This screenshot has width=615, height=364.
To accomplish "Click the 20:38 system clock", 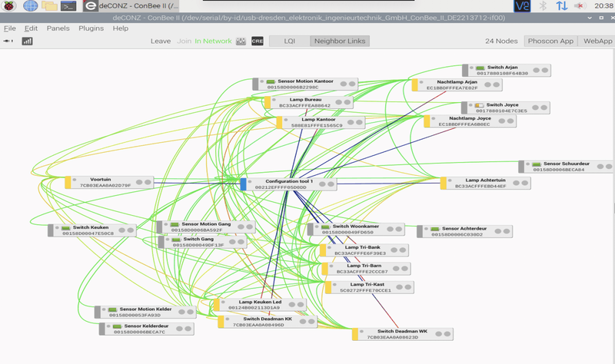I will click(x=603, y=5).
